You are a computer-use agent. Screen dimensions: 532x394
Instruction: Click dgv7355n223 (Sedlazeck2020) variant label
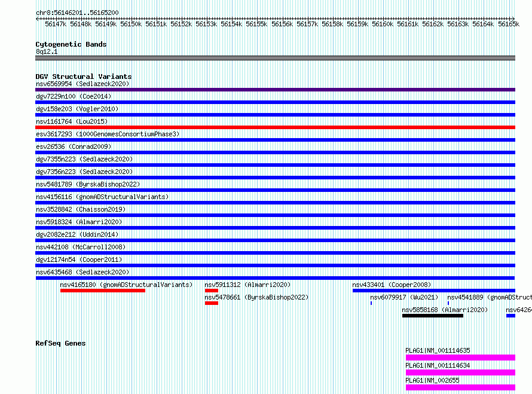click(84, 159)
